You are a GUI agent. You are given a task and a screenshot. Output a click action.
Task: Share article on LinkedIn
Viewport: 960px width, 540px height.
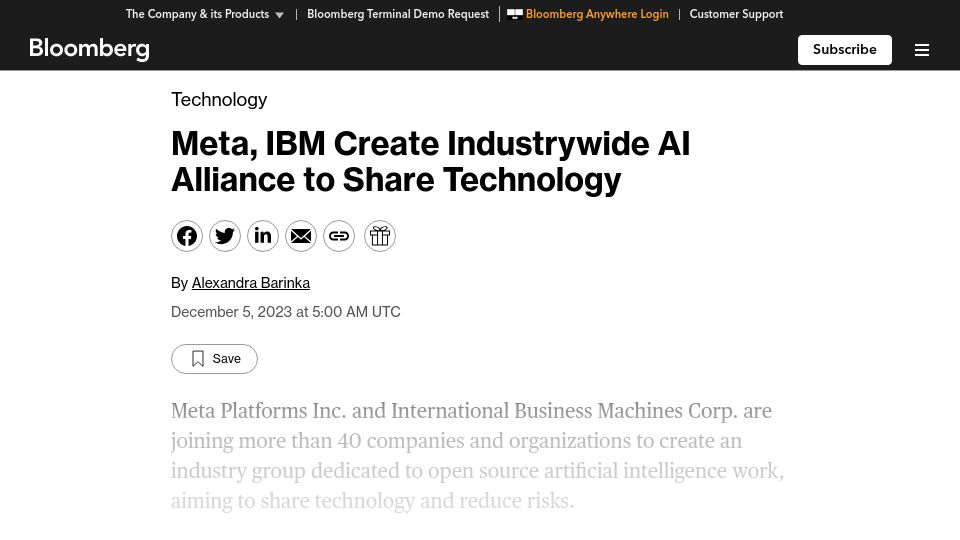(x=263, y=236)
